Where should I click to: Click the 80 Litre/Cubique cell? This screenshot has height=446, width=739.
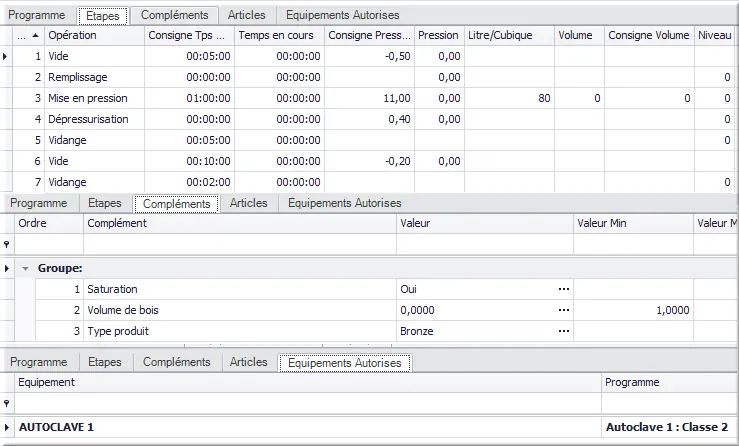click(509, 99)
